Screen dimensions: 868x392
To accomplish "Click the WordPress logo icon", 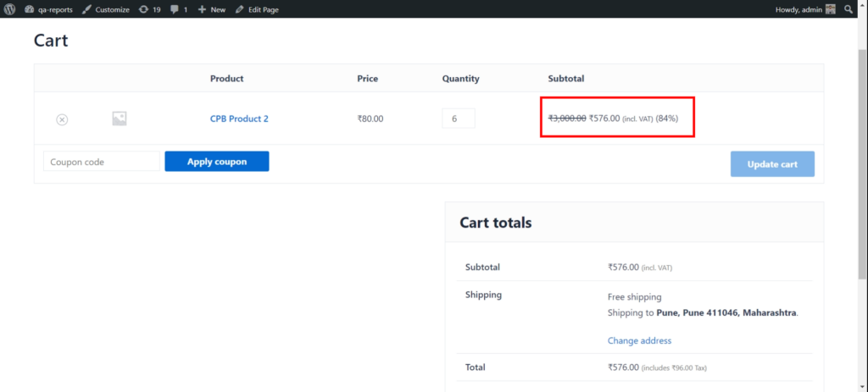I will [10, 9].
